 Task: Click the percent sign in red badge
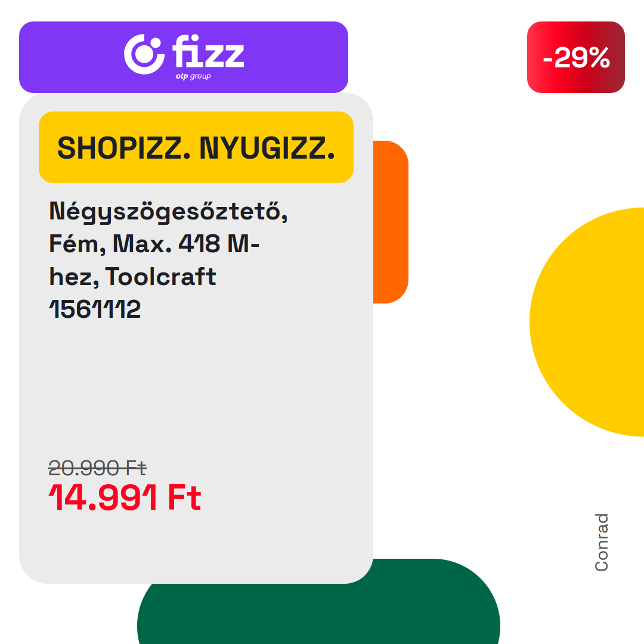coord(597,57)
